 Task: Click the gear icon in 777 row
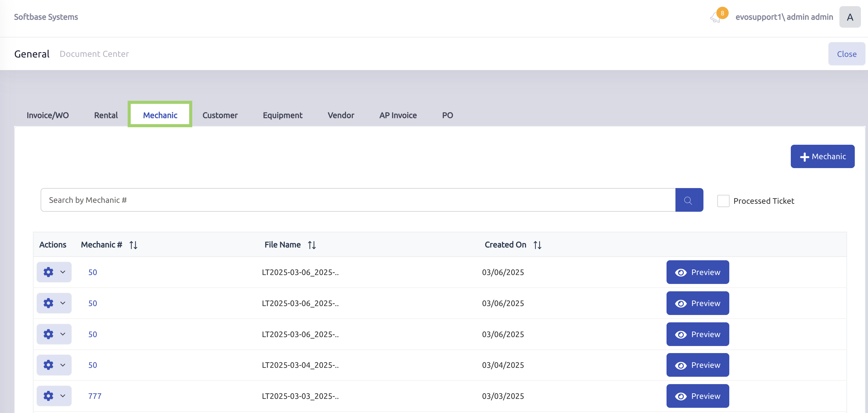pos(49,396)
